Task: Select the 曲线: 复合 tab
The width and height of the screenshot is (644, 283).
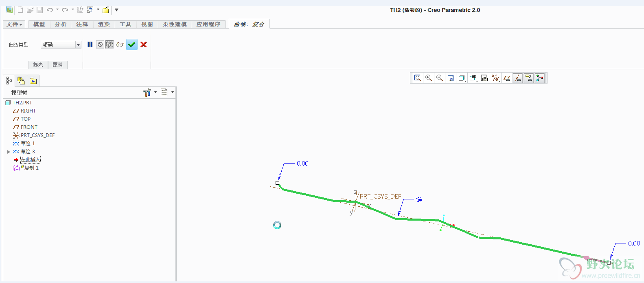Action: [x=249, y=24]
